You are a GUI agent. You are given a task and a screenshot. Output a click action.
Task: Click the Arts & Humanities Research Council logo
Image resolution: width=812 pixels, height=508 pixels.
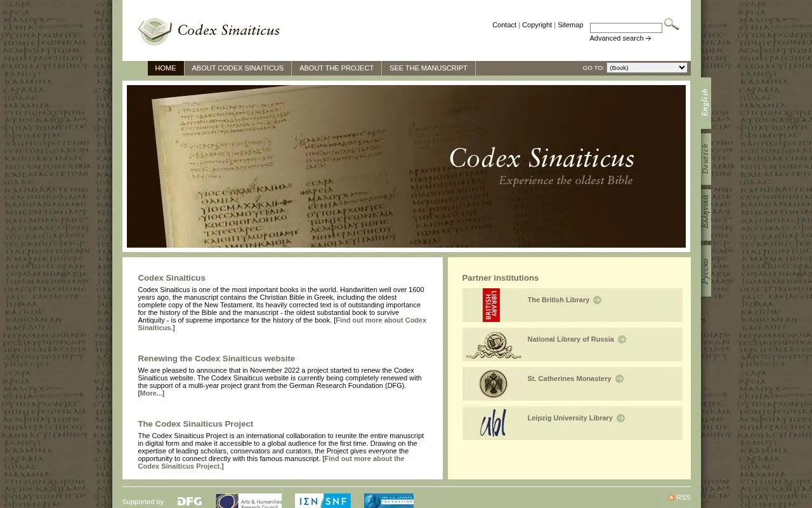coord(249,501)
